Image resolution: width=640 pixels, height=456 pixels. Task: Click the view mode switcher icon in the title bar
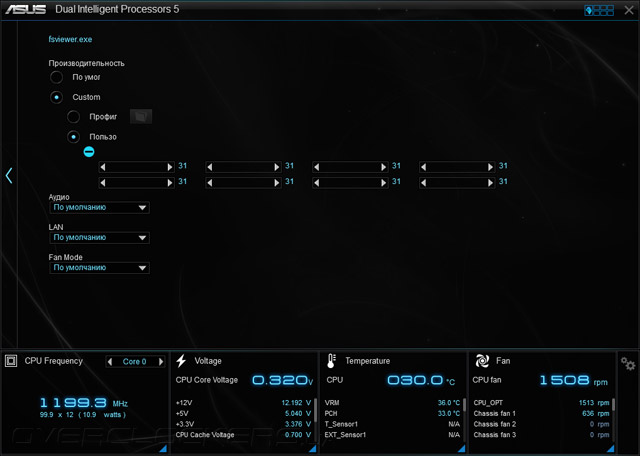[599, 10]
